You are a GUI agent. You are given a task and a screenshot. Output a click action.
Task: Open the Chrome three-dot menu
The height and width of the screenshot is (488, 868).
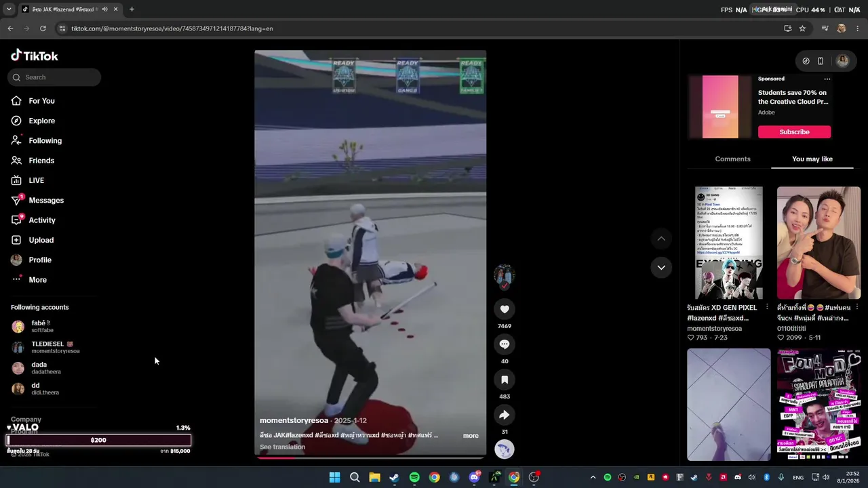858,28
